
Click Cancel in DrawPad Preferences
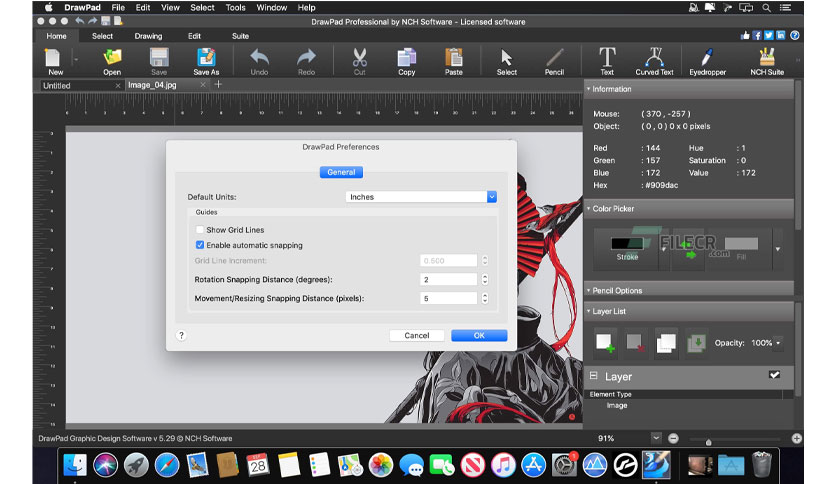click(x=416, y=335)
